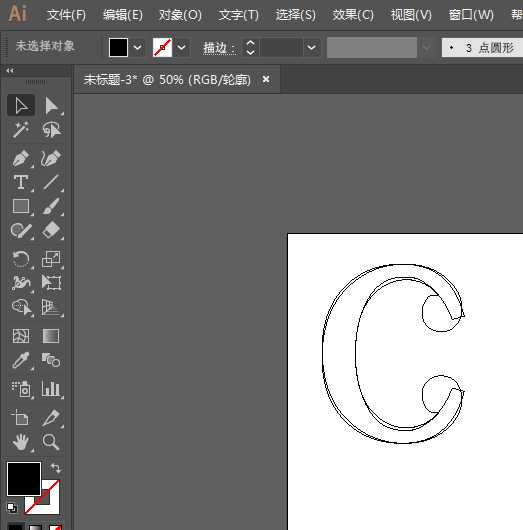Open the 文字(T) menu
Image resolution: width=523 pixels, height=530 pixels.
click(x=238, y=15)
